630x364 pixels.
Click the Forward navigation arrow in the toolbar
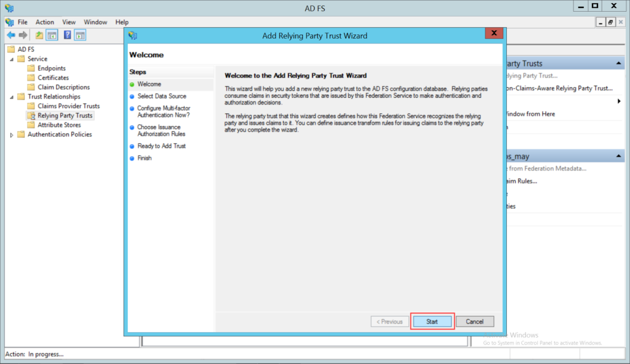(x=22, y=35)
